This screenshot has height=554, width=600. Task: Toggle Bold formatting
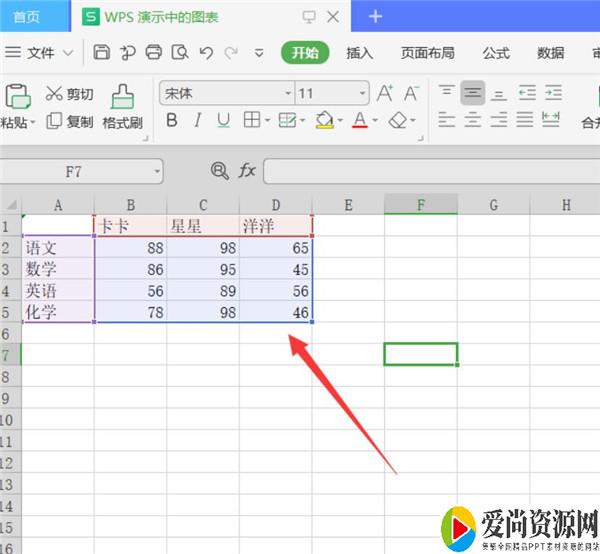[171, 121]
